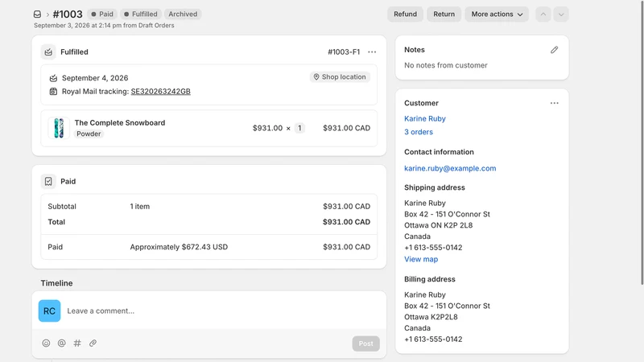The height and width of the screenshot is (362, 644).
Task: Open the Customer card three-dot menu
Action: click(x=555, y=103)
